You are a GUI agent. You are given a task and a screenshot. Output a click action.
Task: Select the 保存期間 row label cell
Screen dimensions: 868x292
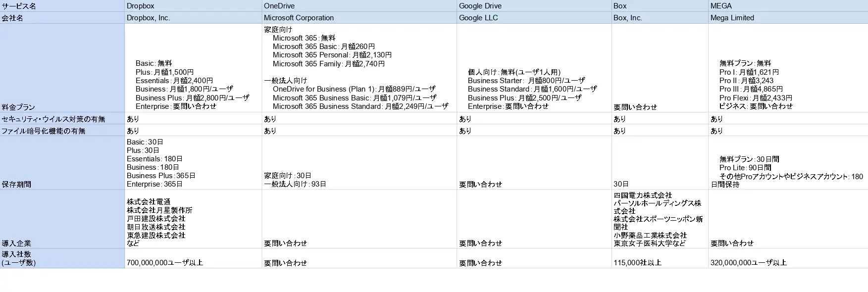tap(62, 163)
